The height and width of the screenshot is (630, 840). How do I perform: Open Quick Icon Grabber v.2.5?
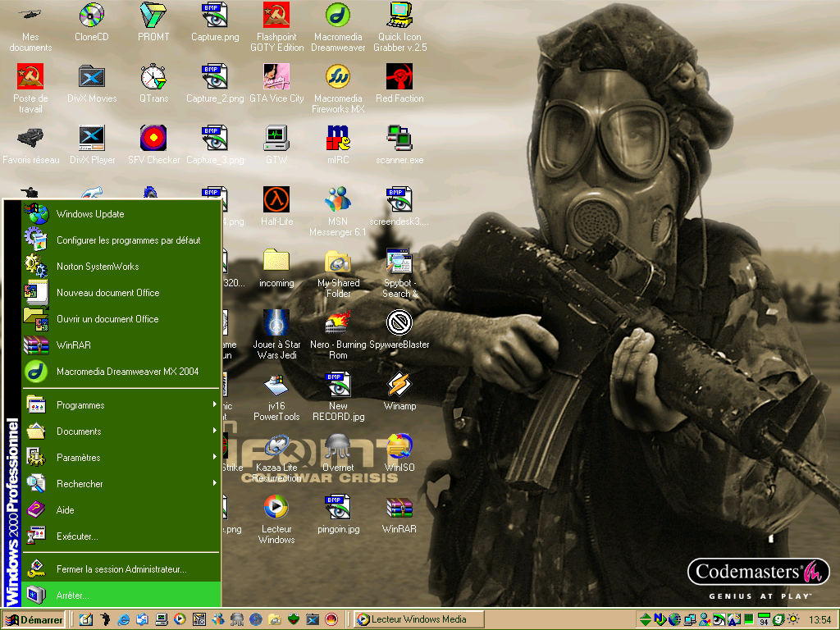(x=399, y=27)
